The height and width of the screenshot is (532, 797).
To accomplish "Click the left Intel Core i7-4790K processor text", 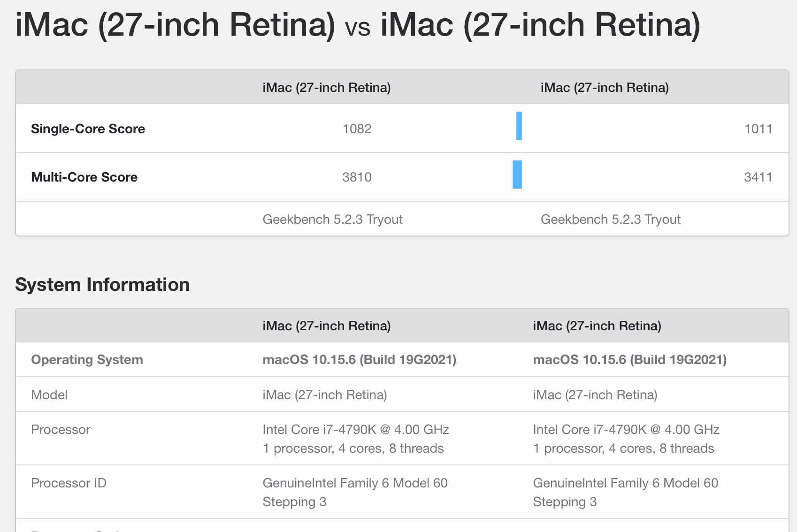I will (355, 430).
